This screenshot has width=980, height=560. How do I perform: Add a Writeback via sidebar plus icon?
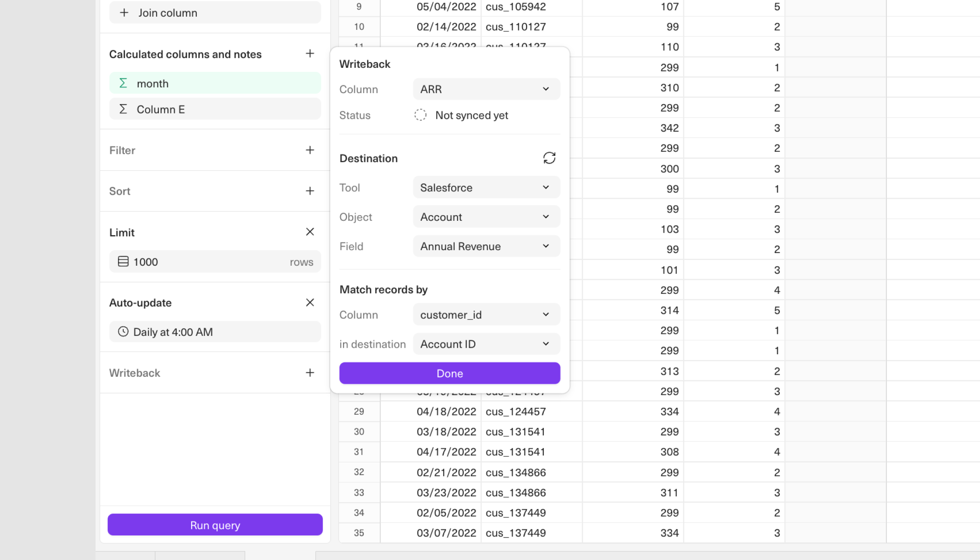(310, 372)
